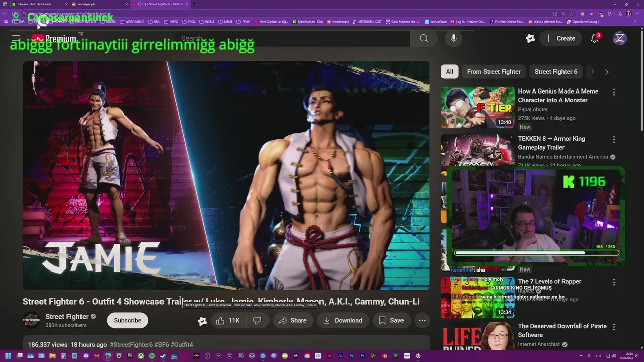Open volume control in system tray
This screenshot has height=362, width=644.
point(614,356)
